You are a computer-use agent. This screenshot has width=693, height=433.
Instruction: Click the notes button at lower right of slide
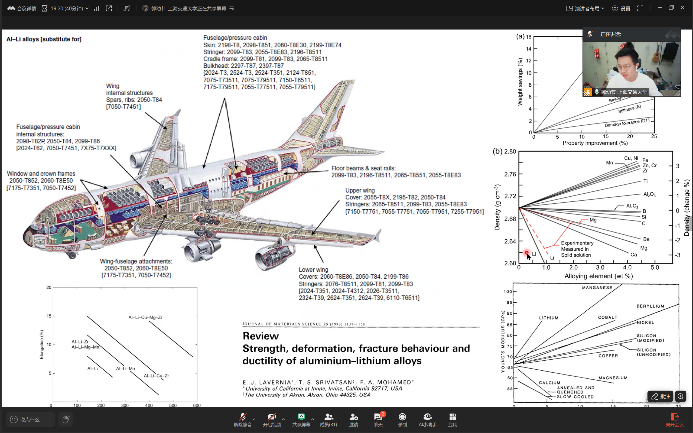pos(662,395)
